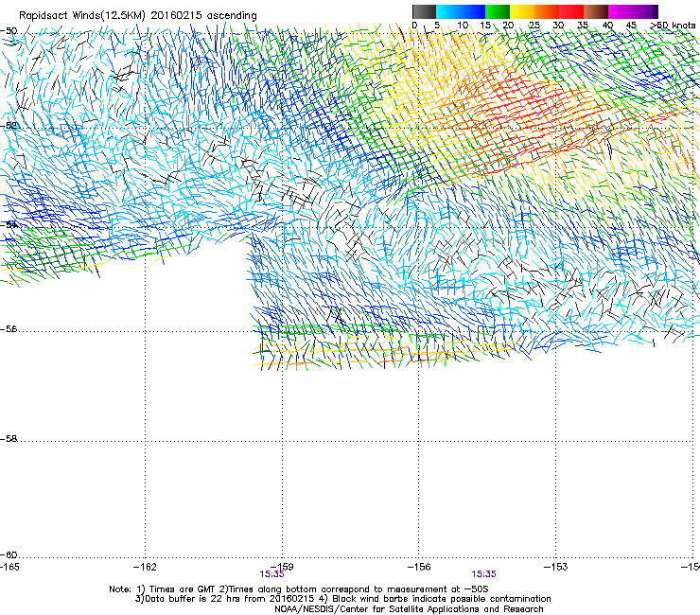
Task: Click the legend tick label 40
Action: (607, 26)
